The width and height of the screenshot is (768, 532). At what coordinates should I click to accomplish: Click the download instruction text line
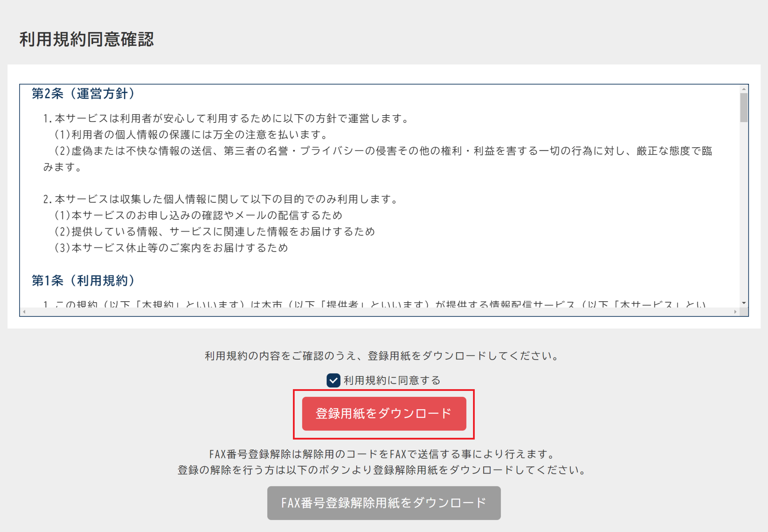[383, 356]
